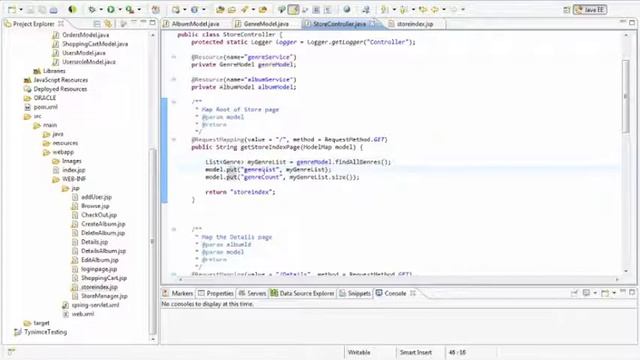This screenshot has width=640, height=360.
Task: Click the Open Type icon
Action: point(220,9)
